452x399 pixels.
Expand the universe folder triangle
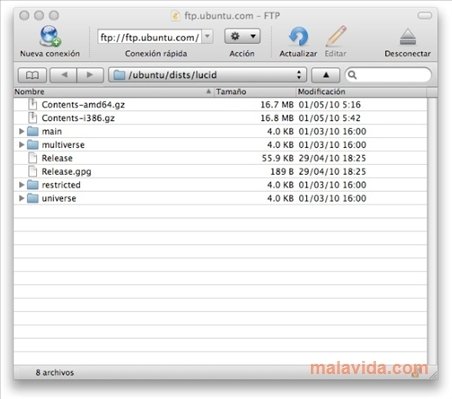pos(22,198)
